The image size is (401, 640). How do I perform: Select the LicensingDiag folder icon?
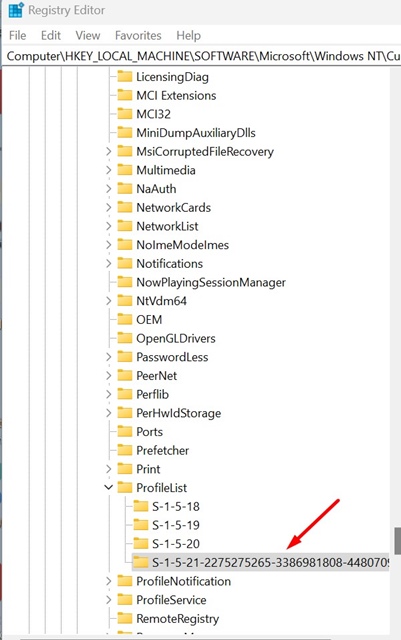pos(125,76)
